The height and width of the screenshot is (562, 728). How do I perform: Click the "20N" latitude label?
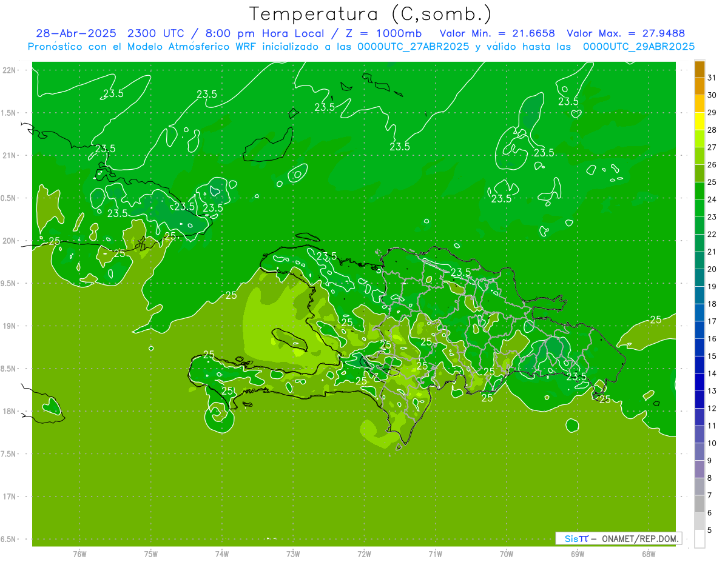pos(8,241)
